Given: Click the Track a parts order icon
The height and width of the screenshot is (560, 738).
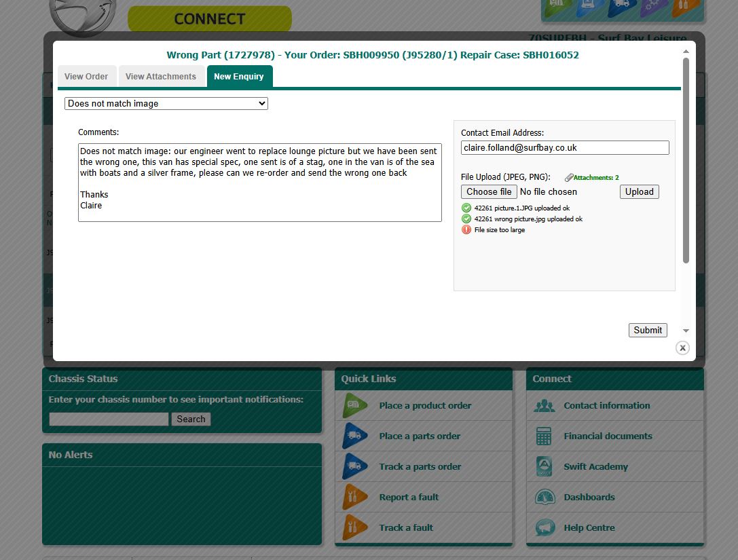Looking at the screenshot, I should point(354,467).
